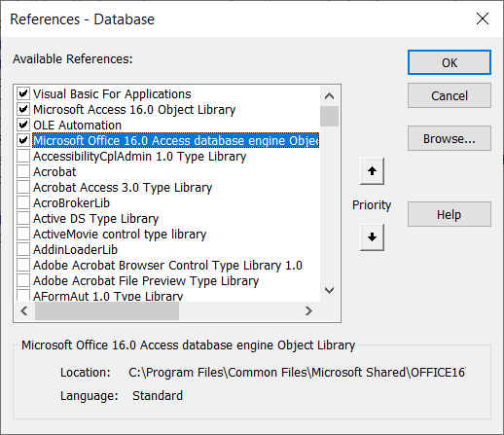Screen dimensions: 504x435
Task: Click the vertical scrollbar down arrow
Action: [329, 290]
